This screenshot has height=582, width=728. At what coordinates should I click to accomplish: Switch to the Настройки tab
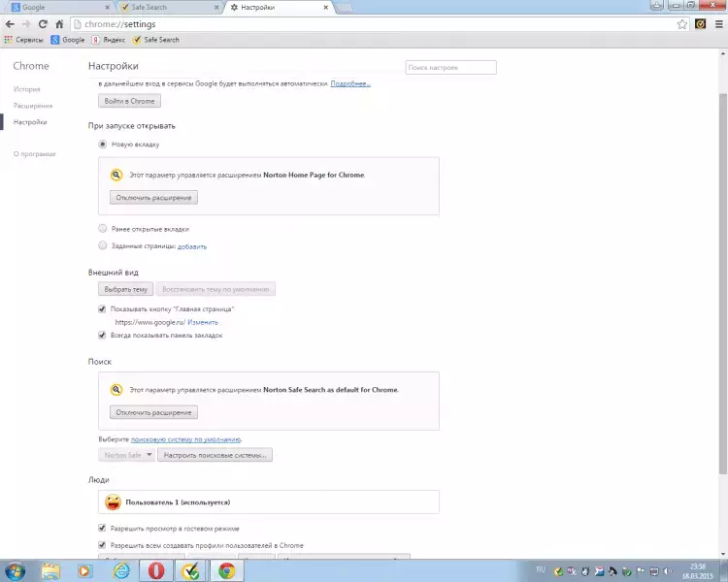point(279,8)
